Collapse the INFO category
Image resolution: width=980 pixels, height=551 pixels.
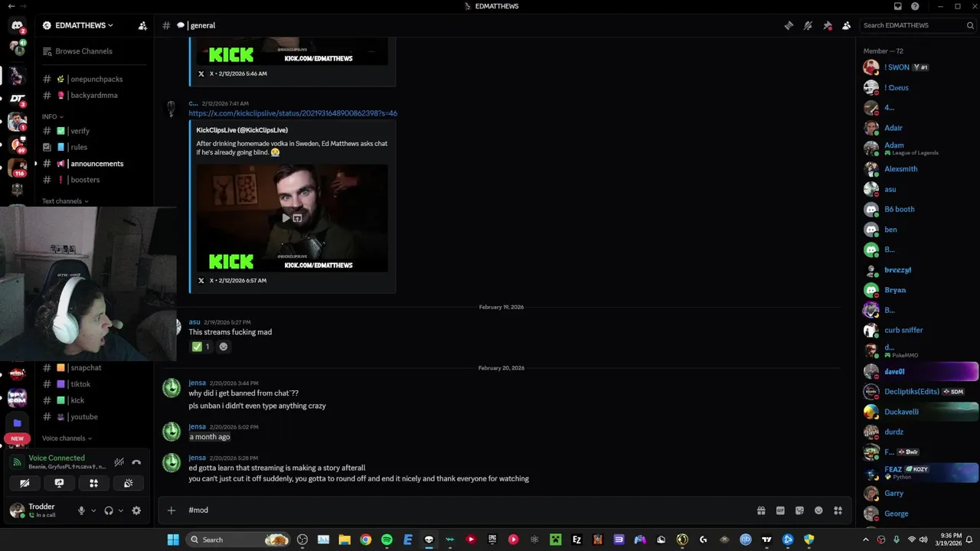click(53, 116)
